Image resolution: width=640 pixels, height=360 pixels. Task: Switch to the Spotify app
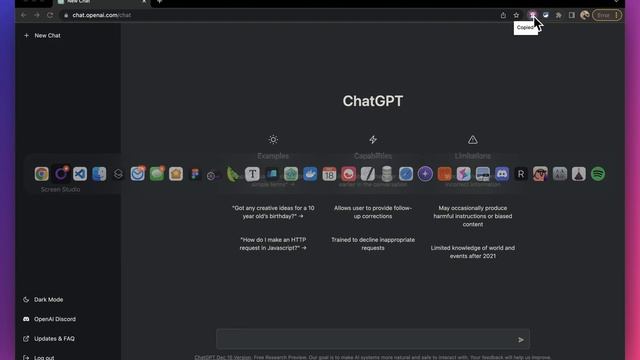coord(598,174)
